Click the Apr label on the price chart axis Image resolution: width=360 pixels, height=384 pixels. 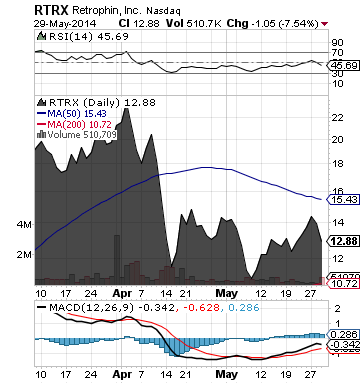point(122,294)
